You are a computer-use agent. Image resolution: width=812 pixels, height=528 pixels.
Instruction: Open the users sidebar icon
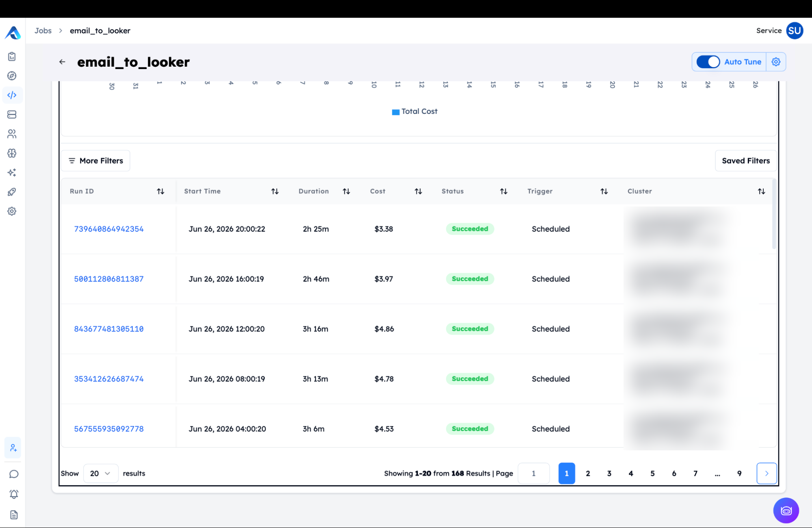pos(12,134)
